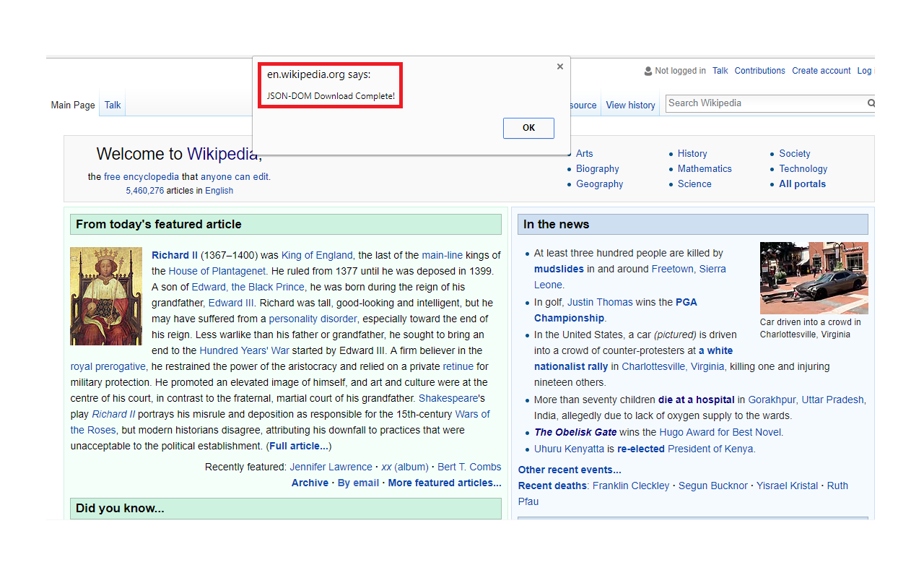The width and height of the screenshot is (924, 578).
Task: Open the PGA Championship link
Action: pyautogui.click(x=616, y=310)
